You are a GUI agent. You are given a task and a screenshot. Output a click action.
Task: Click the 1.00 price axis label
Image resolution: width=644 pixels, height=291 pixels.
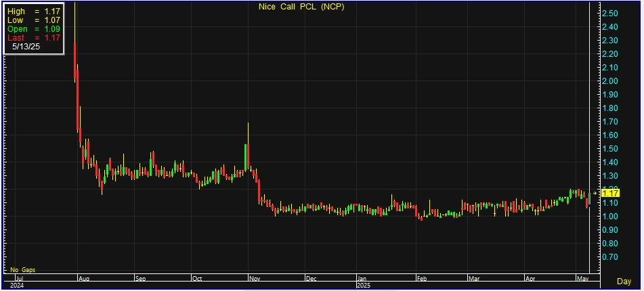point(610,217)
